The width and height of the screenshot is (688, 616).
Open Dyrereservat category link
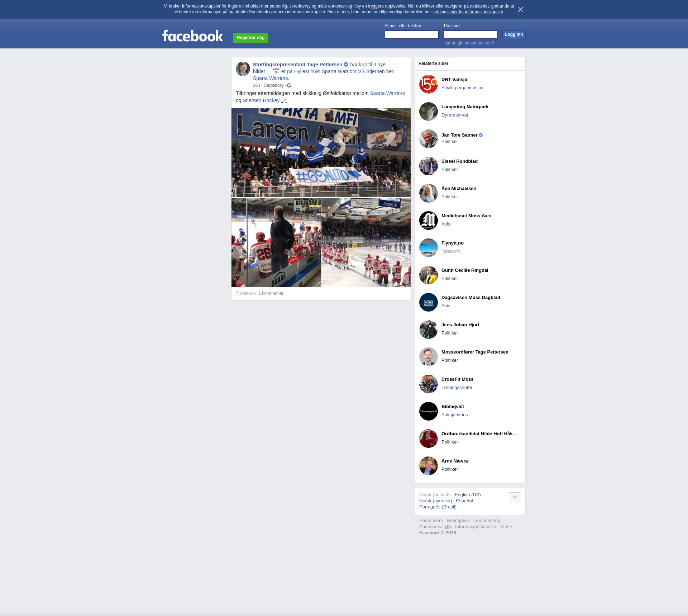point(455,115)
